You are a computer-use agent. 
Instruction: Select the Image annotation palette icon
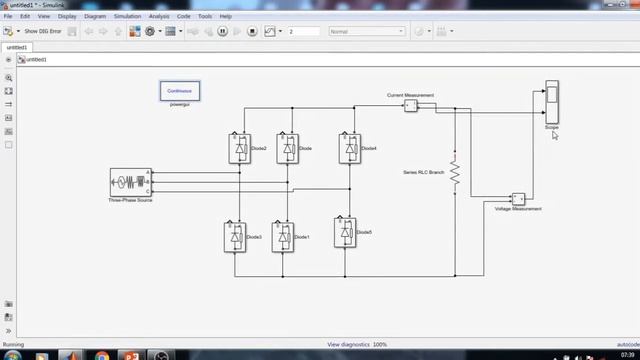[x=9, y=131]
